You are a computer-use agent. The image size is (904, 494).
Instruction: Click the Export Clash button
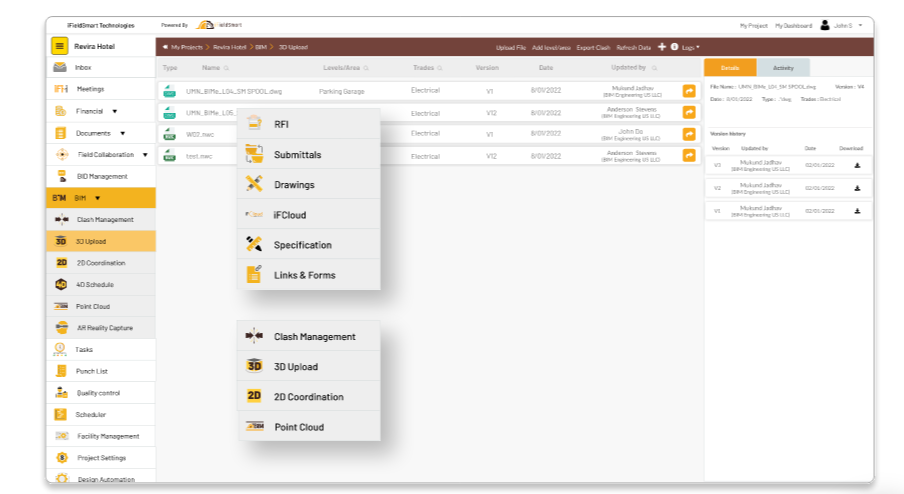(593, 48)
